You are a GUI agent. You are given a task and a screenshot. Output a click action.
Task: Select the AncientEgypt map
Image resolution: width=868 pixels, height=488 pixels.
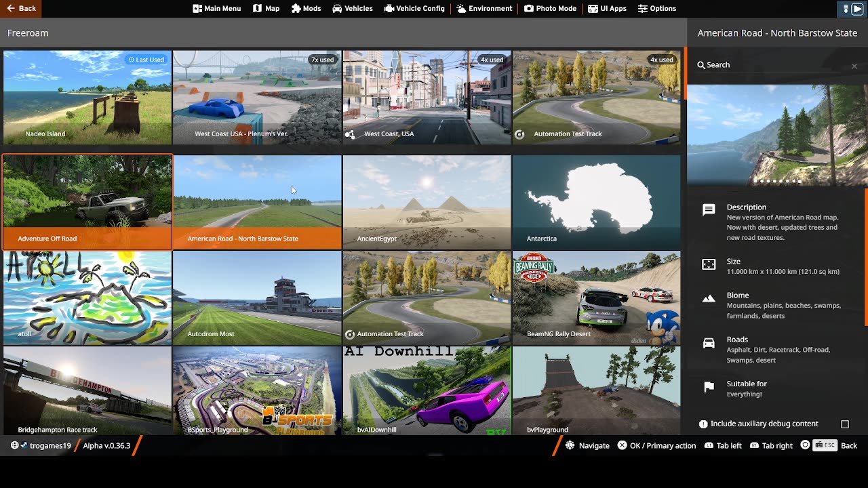[427, 202]
